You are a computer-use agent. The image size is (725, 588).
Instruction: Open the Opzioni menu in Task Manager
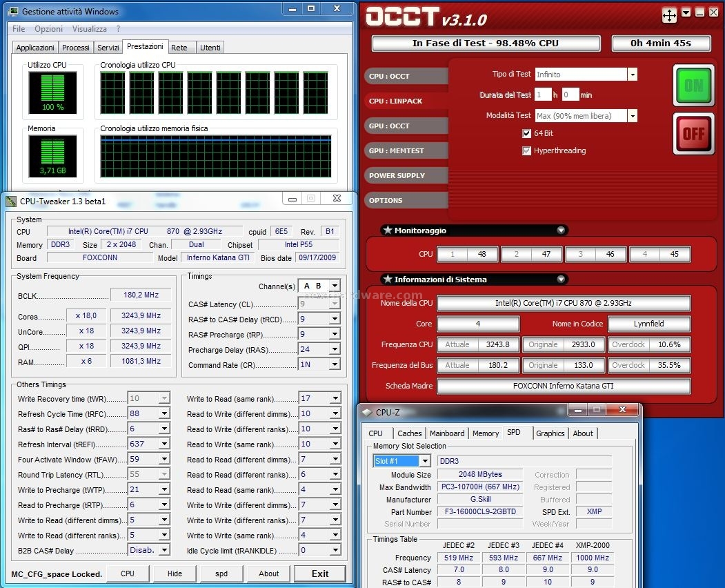tap(48, 29)
